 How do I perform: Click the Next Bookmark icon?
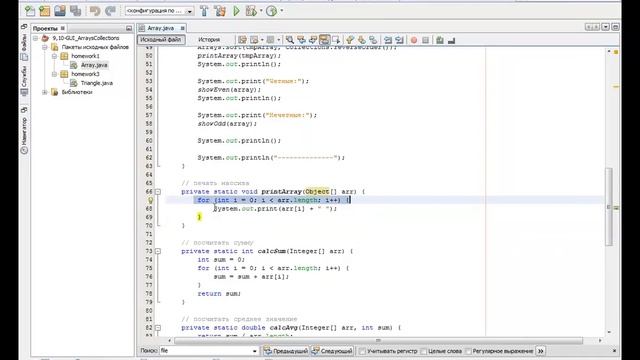point(362,40)
